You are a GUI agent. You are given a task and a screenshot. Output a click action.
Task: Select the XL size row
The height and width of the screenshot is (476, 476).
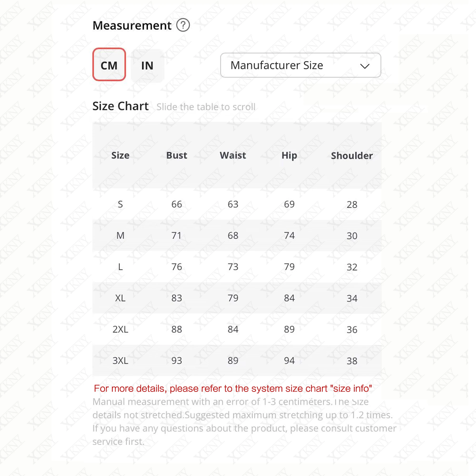120,298
